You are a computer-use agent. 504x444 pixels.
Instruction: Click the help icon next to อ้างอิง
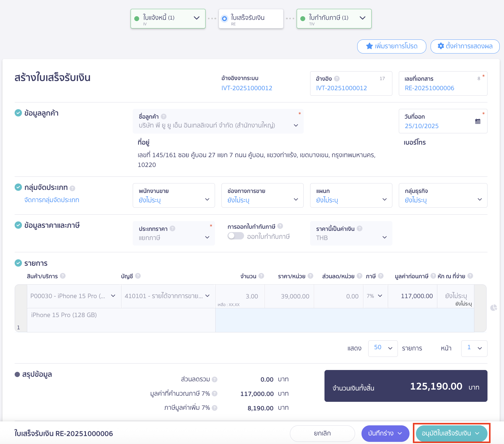[x=337, y=79]
